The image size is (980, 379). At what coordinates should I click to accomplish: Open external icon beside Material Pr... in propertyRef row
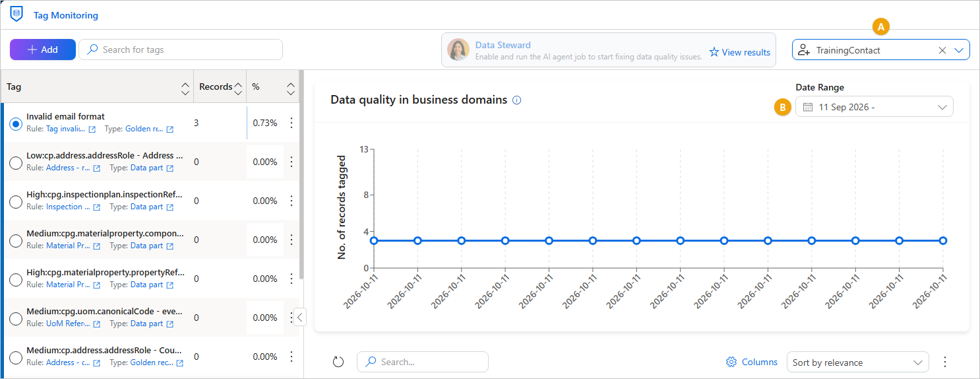pos(97,285)
